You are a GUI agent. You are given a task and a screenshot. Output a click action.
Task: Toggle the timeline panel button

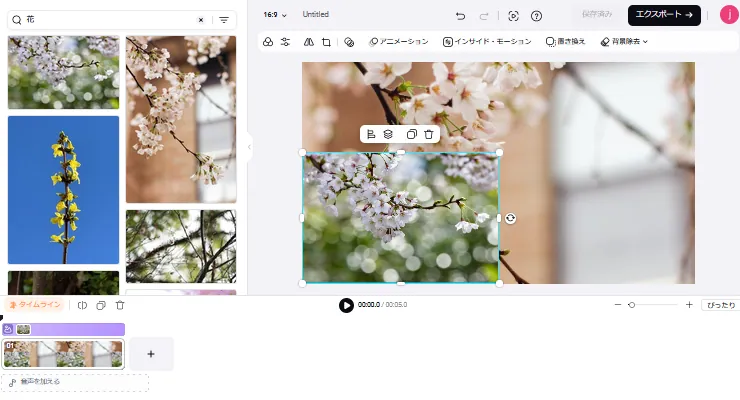point(36,305)
